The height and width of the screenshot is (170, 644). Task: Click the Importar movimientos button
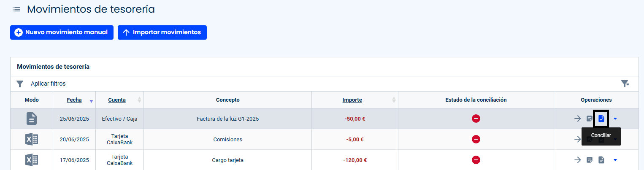[162, 32]
